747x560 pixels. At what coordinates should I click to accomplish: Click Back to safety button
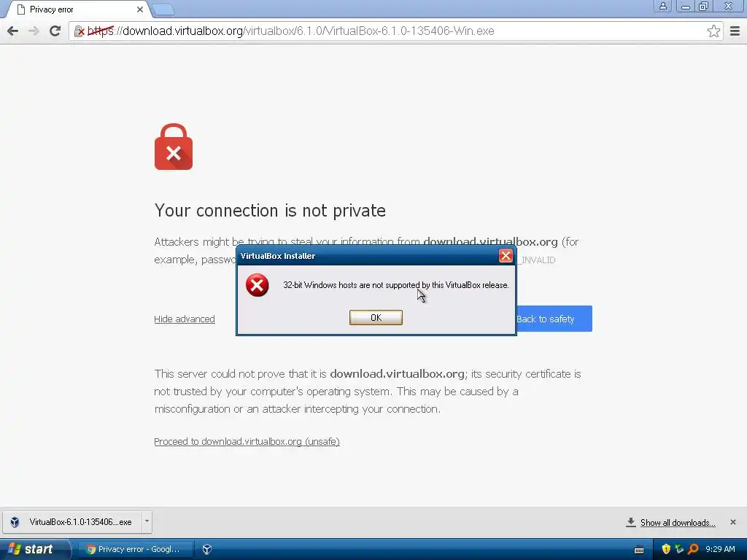[x=554, y=319]
